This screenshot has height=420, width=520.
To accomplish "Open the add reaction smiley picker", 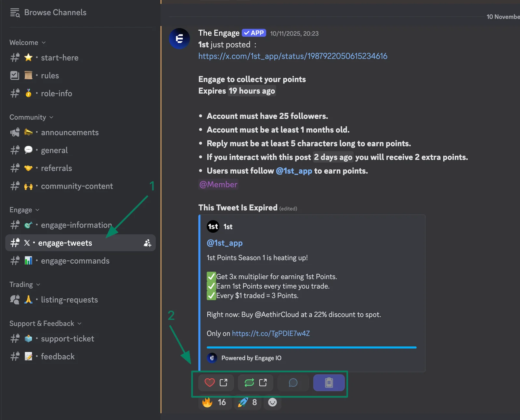I will tap(272, 402).
